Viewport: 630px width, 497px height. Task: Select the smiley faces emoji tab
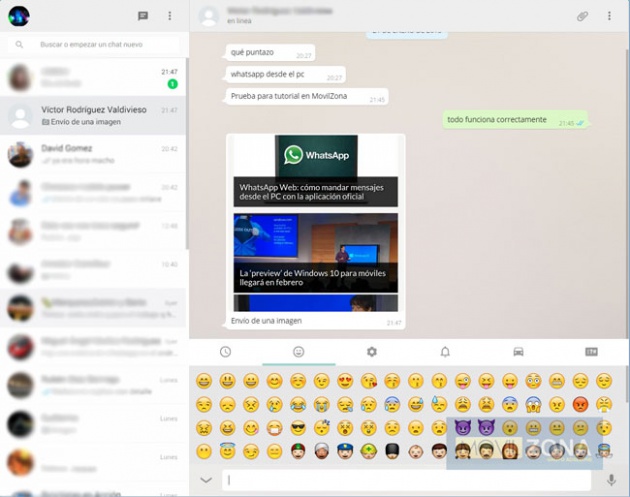point(298,352)
